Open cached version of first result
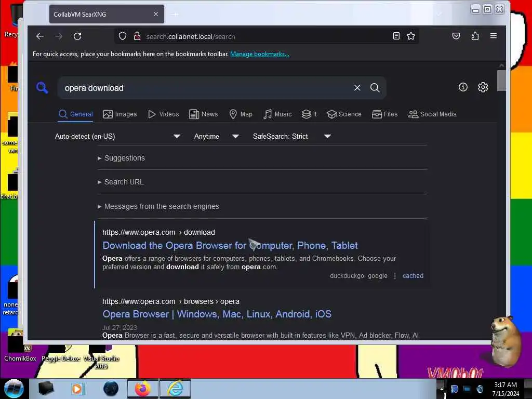 (413, 276)
